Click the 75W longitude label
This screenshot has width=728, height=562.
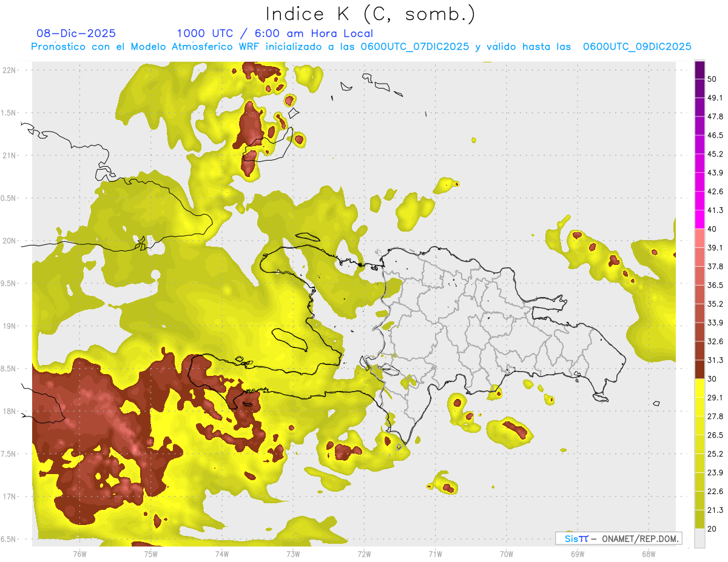coord(150,554)
